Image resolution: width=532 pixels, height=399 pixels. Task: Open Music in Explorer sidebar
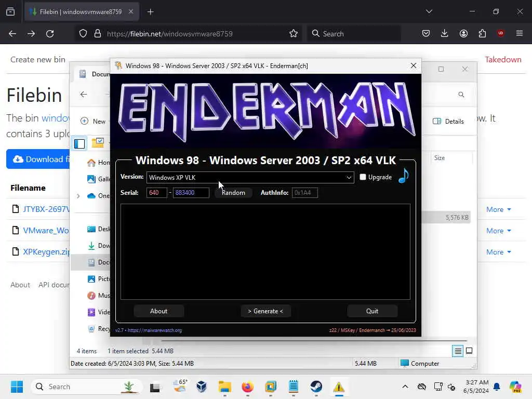[x=98, y=296]
